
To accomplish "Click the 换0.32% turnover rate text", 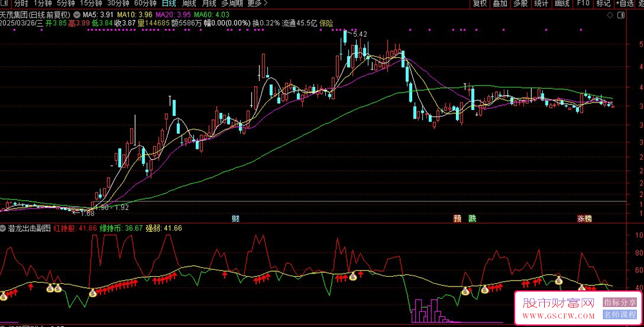I will coord(266,23).
